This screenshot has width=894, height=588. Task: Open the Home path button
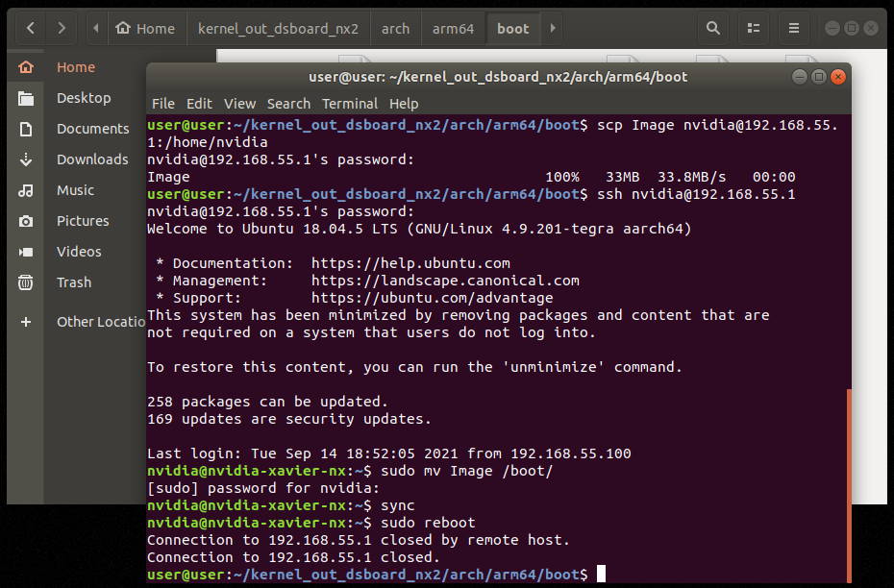(x=146, y=29)
